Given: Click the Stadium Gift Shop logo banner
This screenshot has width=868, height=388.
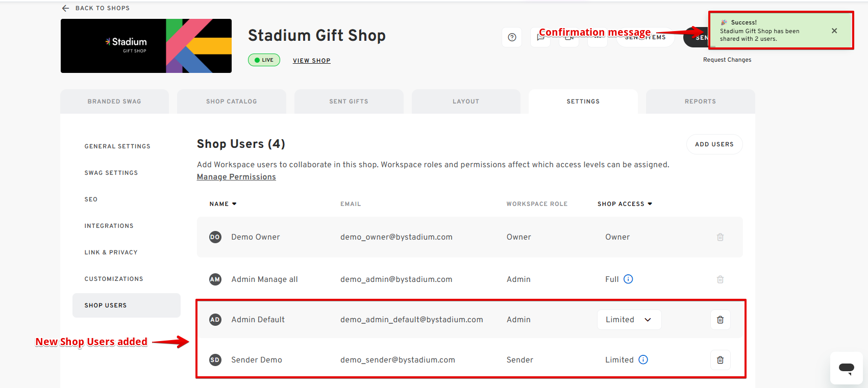Looking at the screenshot, I should click(x=146, y=46).
